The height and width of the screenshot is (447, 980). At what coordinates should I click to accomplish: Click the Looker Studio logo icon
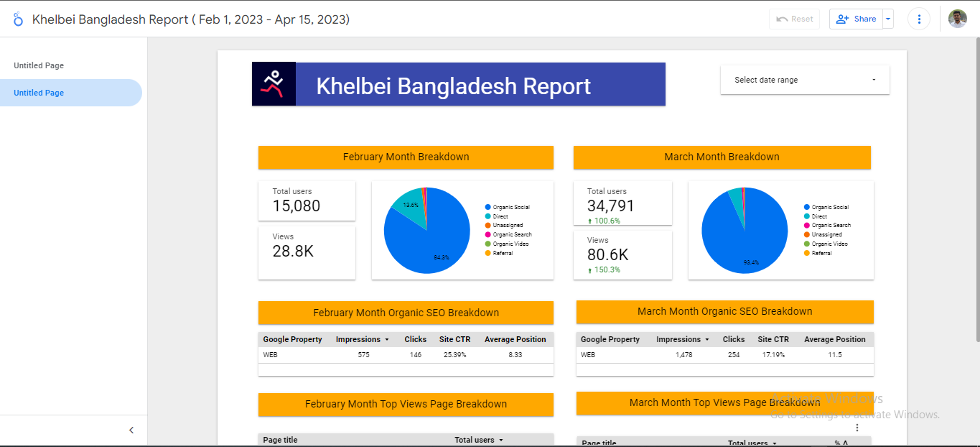pos(18,19)
